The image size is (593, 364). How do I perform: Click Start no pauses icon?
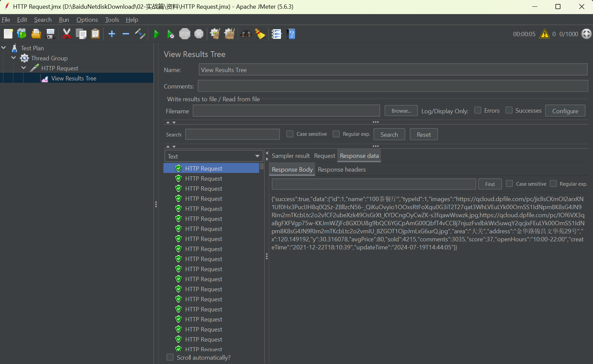tap(170, 34)
